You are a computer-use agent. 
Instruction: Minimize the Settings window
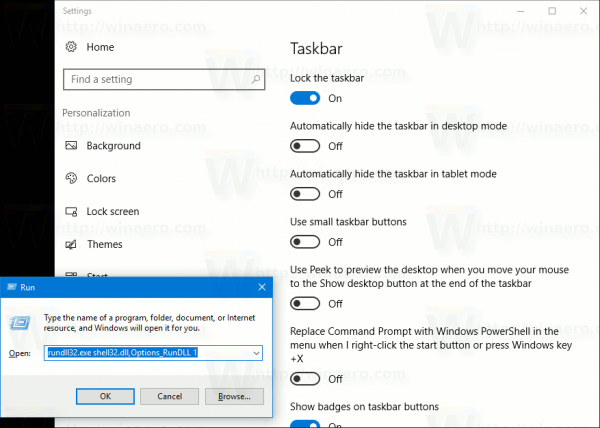520,11
